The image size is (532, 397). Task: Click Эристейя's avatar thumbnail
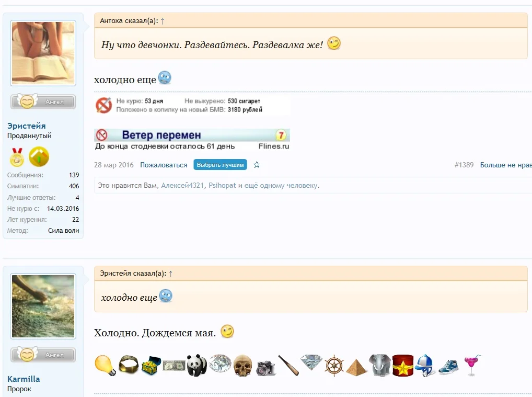tap(43, 52)
